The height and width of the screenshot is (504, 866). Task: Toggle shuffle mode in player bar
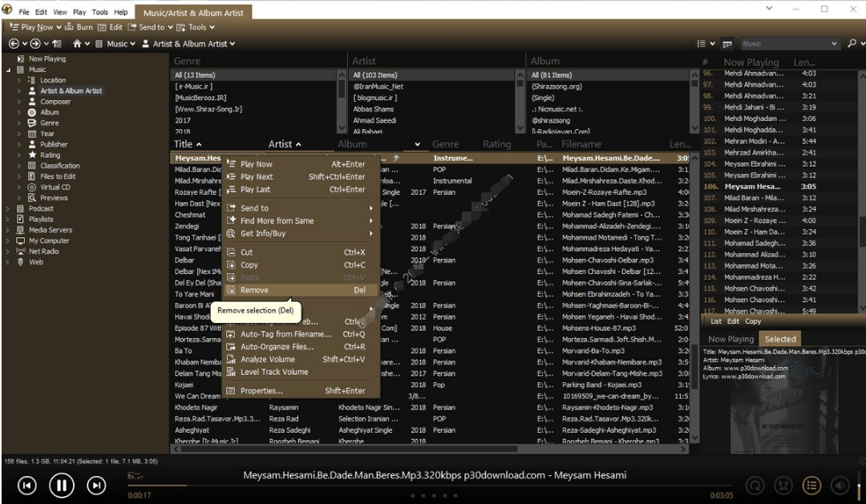[x=783, y=485]
